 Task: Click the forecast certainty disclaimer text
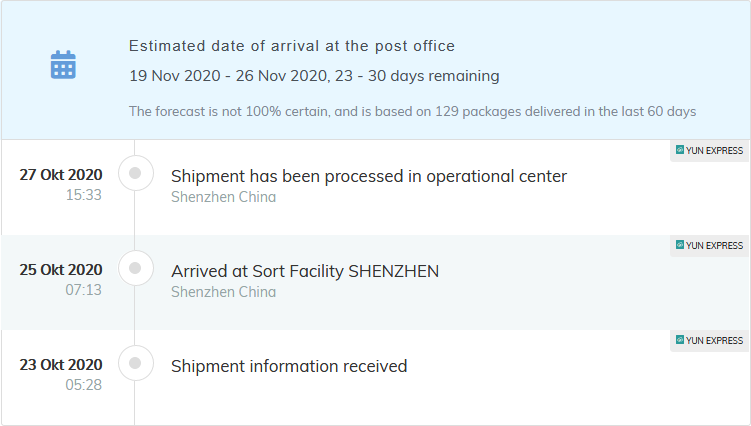tap(412, 111)
